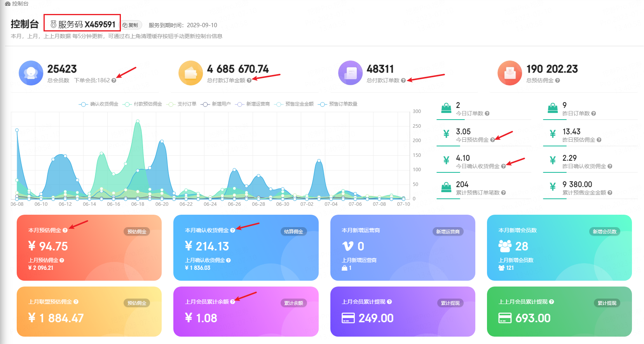Click the ¥ 214.13 amount

pyautogui.click(x=207, y=246)
